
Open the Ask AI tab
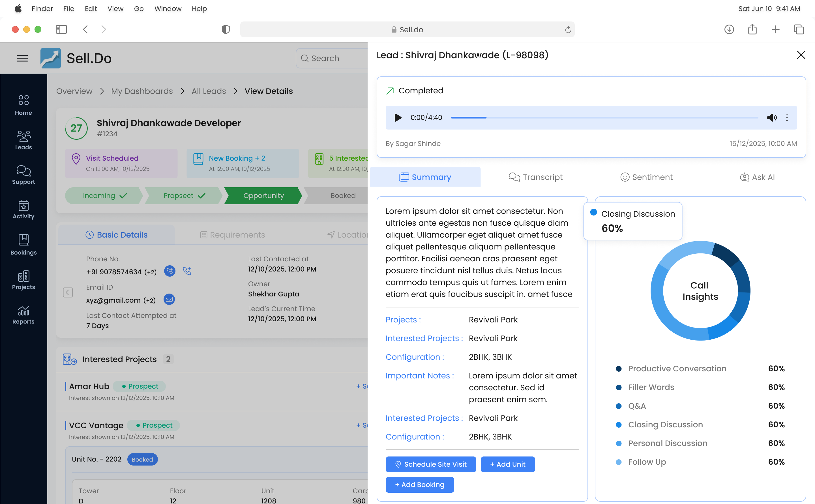757,177
